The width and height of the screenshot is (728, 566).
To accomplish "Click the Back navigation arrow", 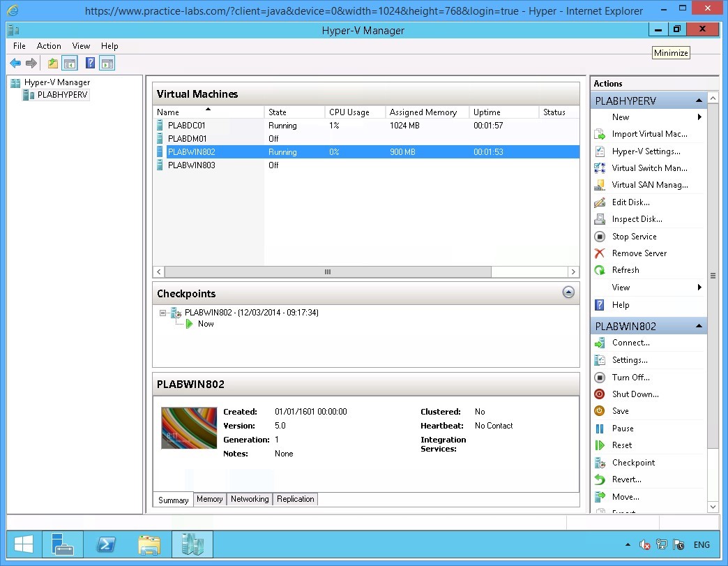I will click(15, 63).
